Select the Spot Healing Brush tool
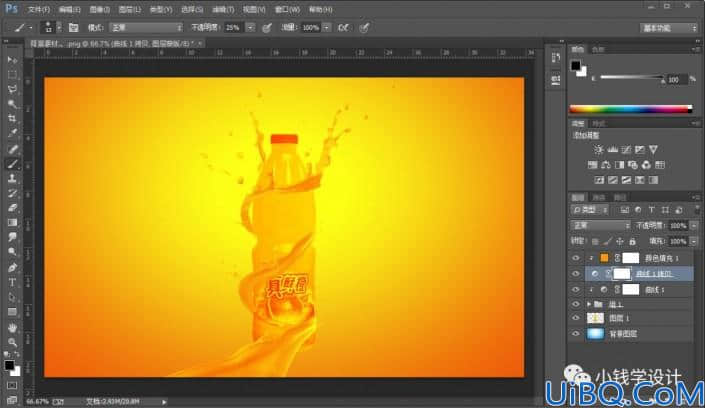The image size is (705, 408). [x=12, y=149]
